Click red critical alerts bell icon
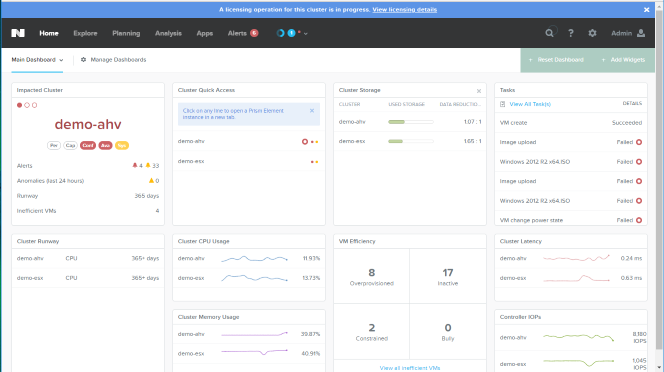 [135, 166]
